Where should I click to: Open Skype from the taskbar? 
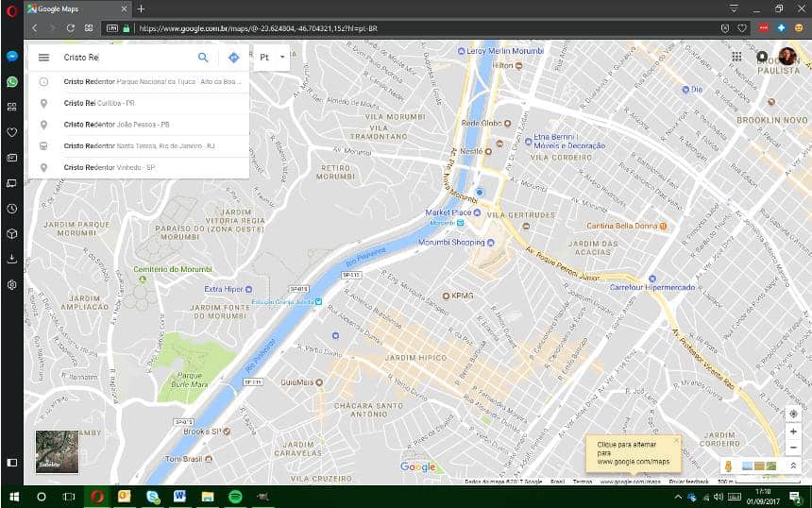[x=152, y=497]
